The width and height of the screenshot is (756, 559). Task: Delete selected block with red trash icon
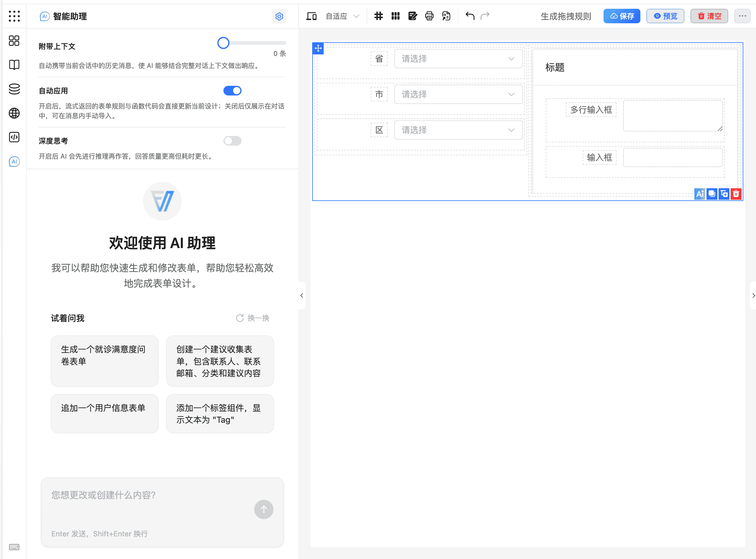736,194
